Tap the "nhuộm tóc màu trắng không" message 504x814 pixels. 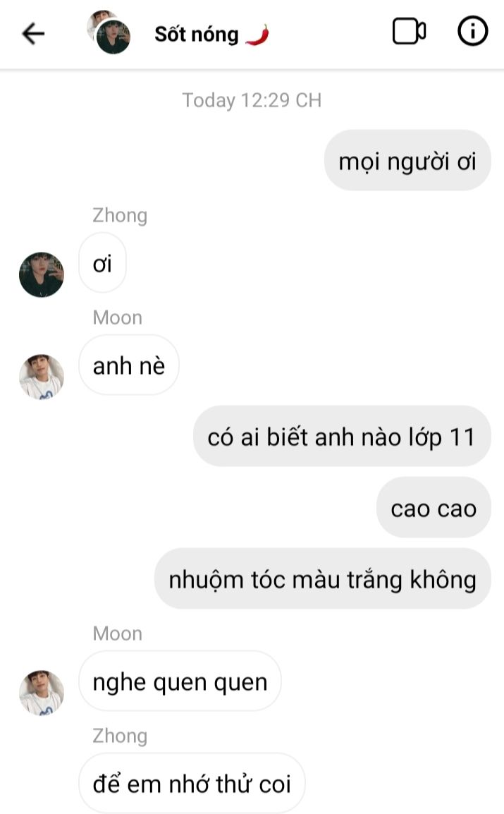(x=323, y=579)
